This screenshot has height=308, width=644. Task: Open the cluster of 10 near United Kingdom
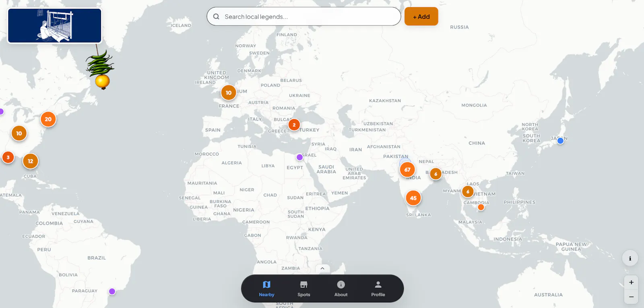pyautogui.click(x=229, y=93)
